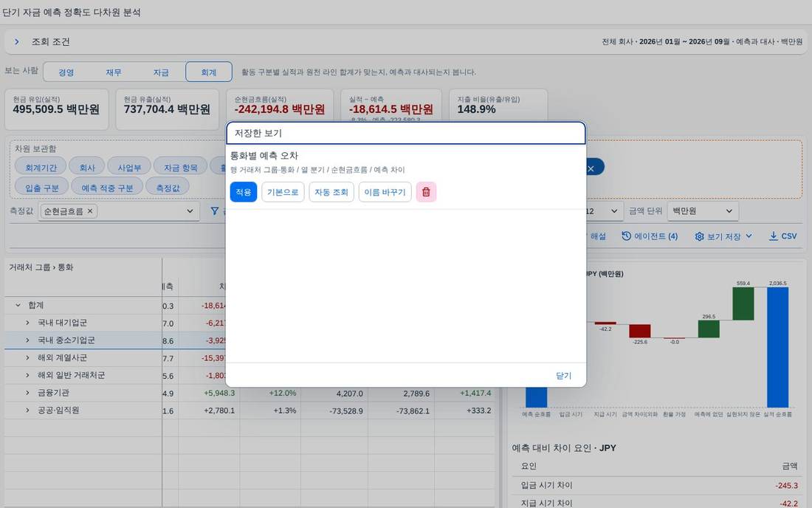Click the 요인 column header
The width and height of the screenshot is (812, 508).
coord(529,466)
